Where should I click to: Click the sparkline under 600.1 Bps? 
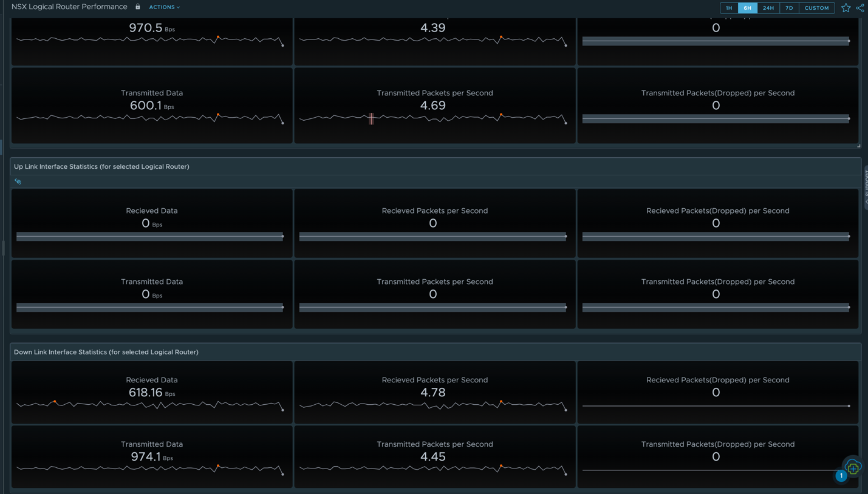tap(150, 118)
